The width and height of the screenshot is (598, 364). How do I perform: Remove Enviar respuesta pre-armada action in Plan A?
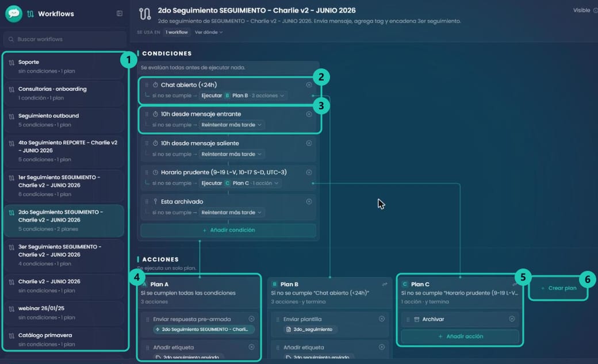tap(251, 319)
